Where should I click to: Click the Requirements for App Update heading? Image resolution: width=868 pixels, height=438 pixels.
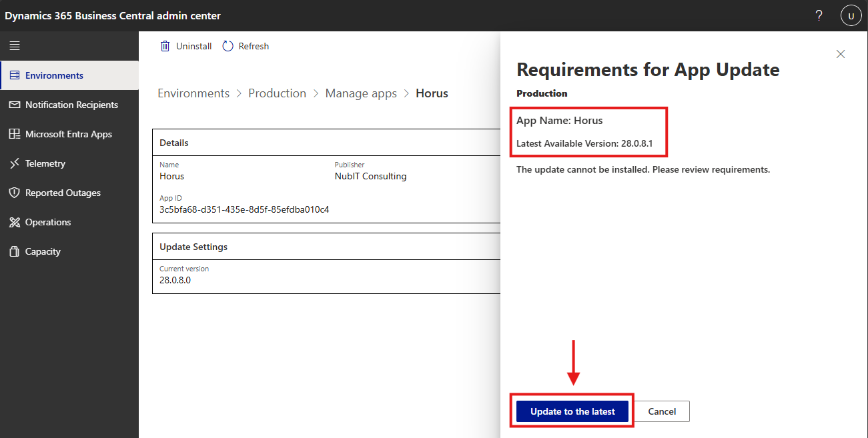coord(648,69)
